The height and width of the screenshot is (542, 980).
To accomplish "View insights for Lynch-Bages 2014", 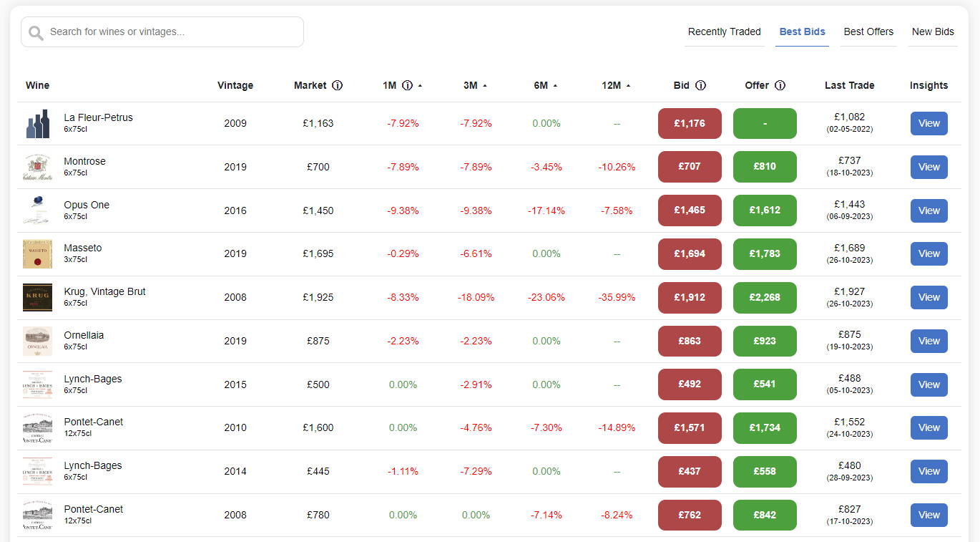I will tap(929, 471).
